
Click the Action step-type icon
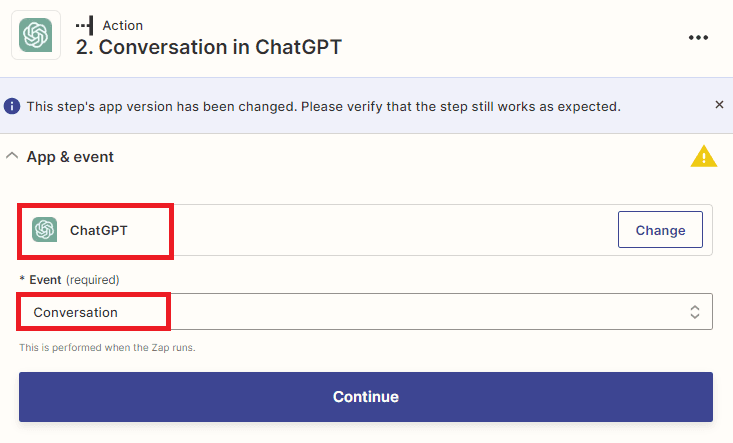(x=85, y=24)
